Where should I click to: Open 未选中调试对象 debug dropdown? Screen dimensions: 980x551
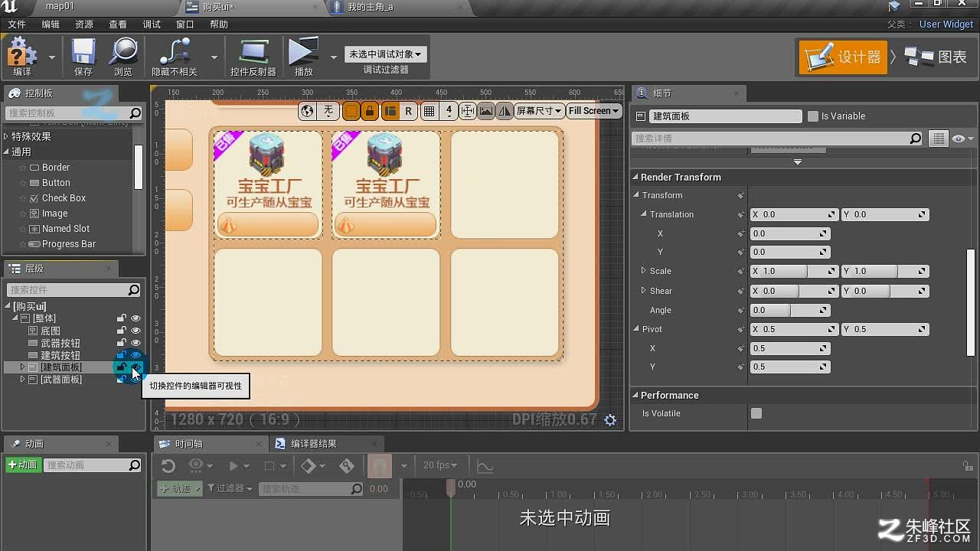tap(385, 54)
